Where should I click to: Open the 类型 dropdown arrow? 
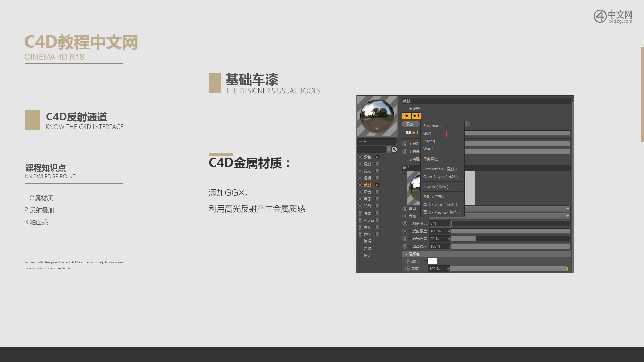click(x=567, y=209)
